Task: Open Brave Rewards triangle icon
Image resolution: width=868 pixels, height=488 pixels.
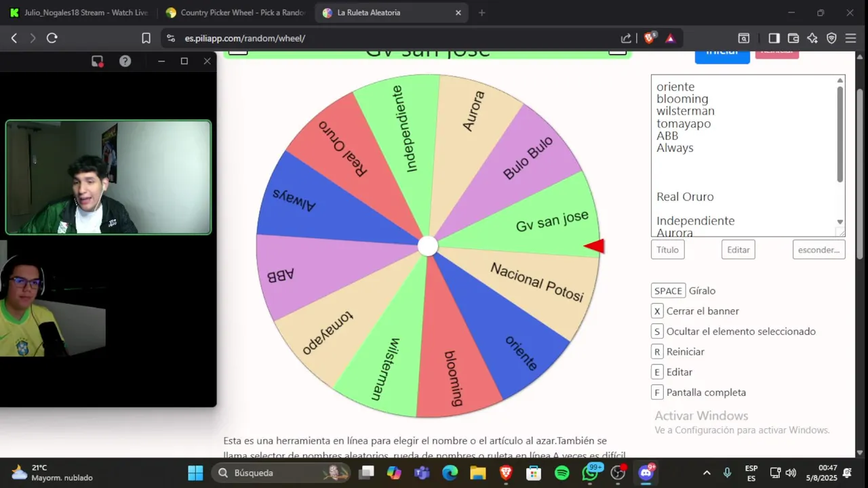Action: pyautogui.click(x=670, y=39)
